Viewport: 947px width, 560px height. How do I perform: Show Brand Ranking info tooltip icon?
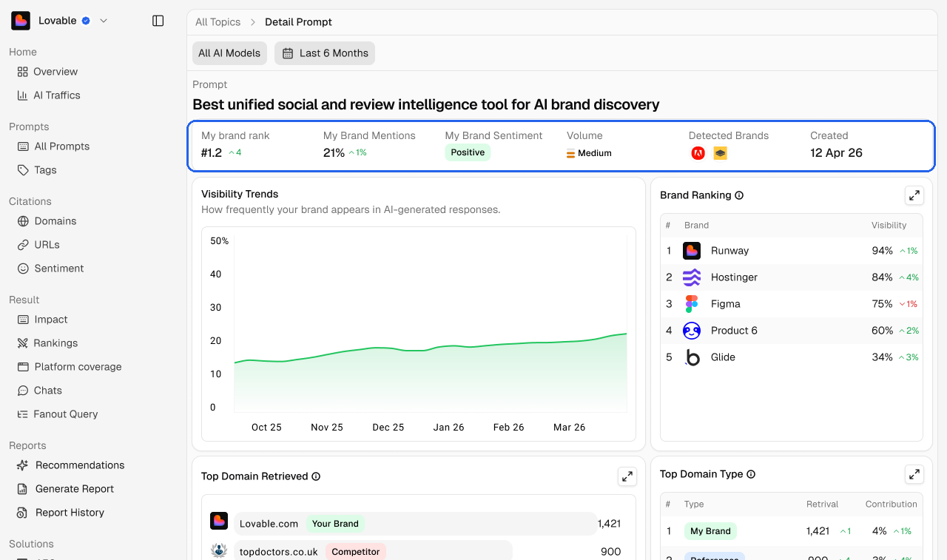coord(739,195)
